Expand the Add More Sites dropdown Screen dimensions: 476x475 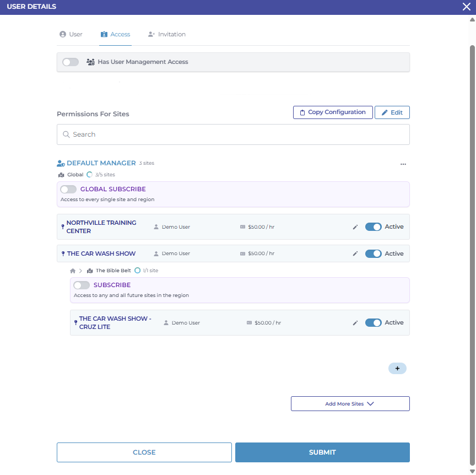pos(350,404)
